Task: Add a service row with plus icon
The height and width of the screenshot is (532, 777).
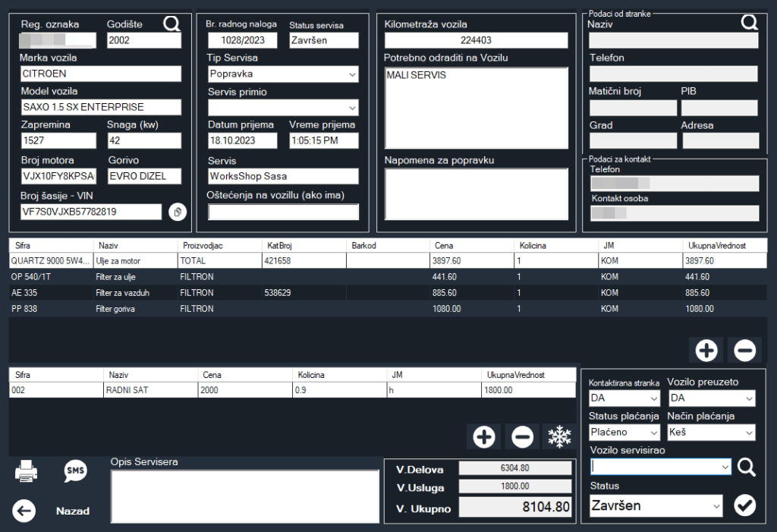Action: [484, 436]
